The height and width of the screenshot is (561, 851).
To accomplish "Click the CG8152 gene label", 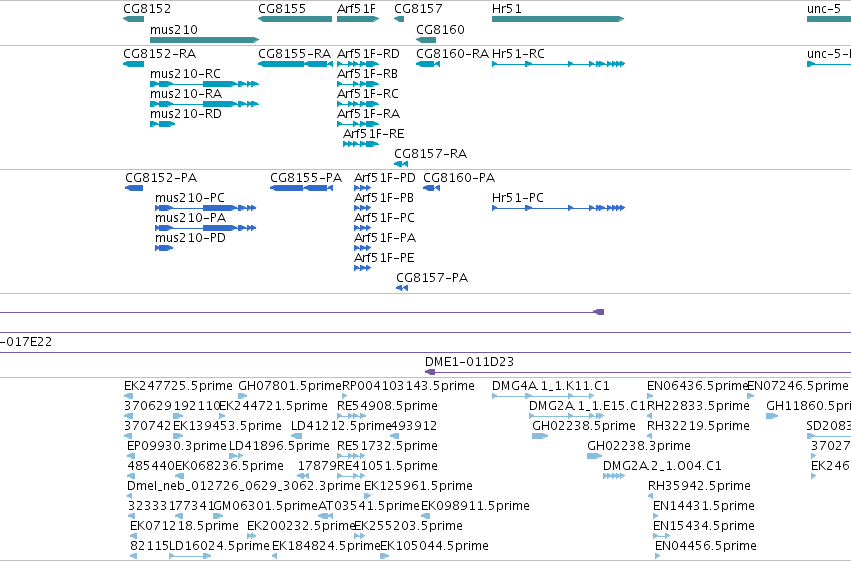I will [147, 9].
